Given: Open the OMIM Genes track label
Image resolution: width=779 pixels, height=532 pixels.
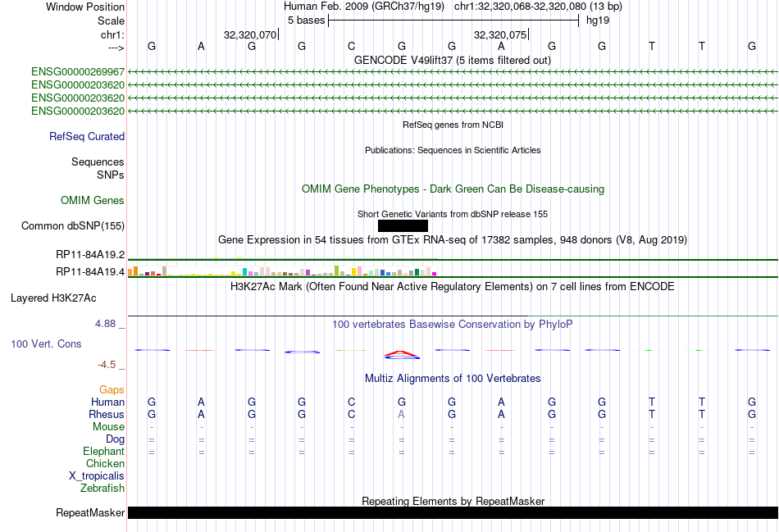Looking at the screenshot, I should (x=93, y=200).
